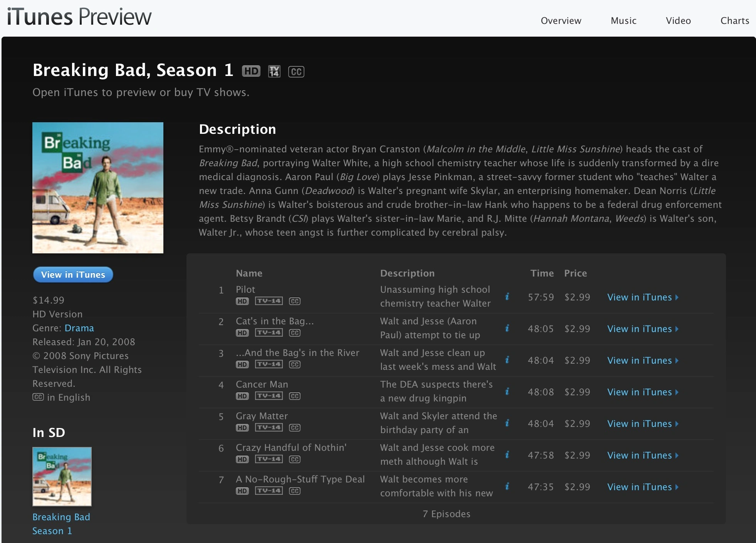Open the Breaking Bad Season 1 SD link
The height and width of the screenshot is (543, 756).
click(61, 524)
